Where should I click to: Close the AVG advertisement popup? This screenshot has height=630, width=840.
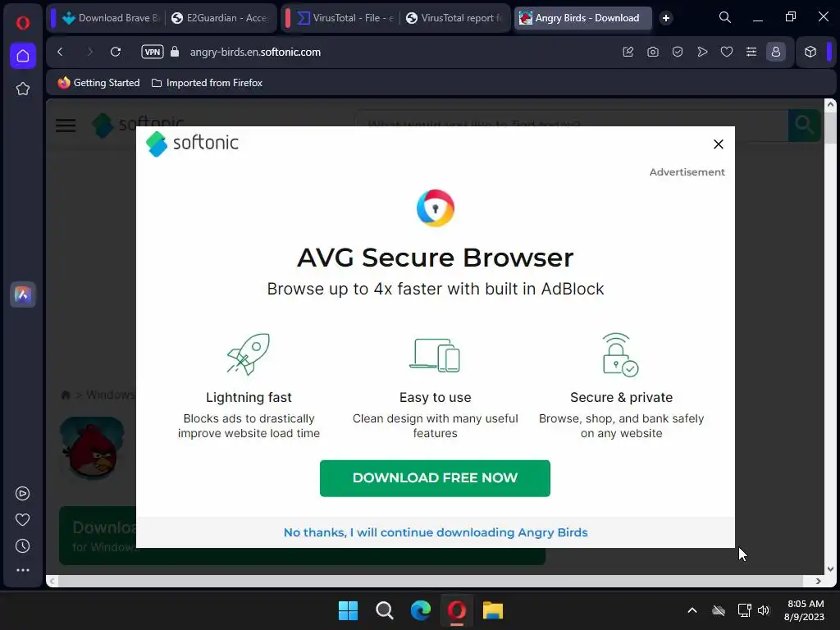(x=719, y=144)
